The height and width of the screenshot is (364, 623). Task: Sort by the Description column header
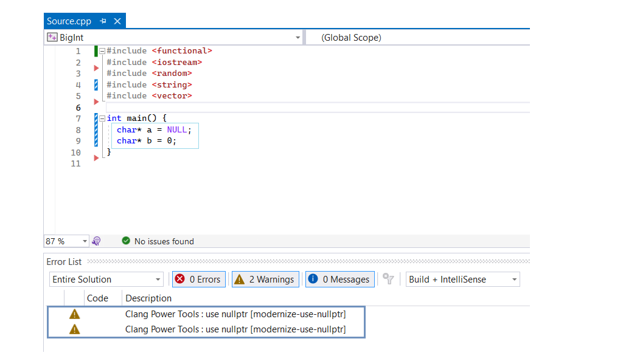(x=148, y=298)
